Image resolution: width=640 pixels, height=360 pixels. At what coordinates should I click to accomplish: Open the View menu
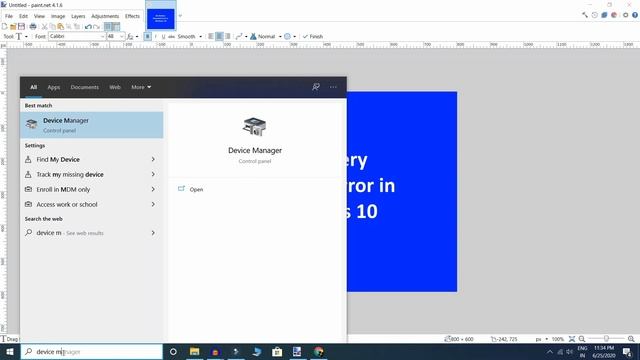(39, 16)
